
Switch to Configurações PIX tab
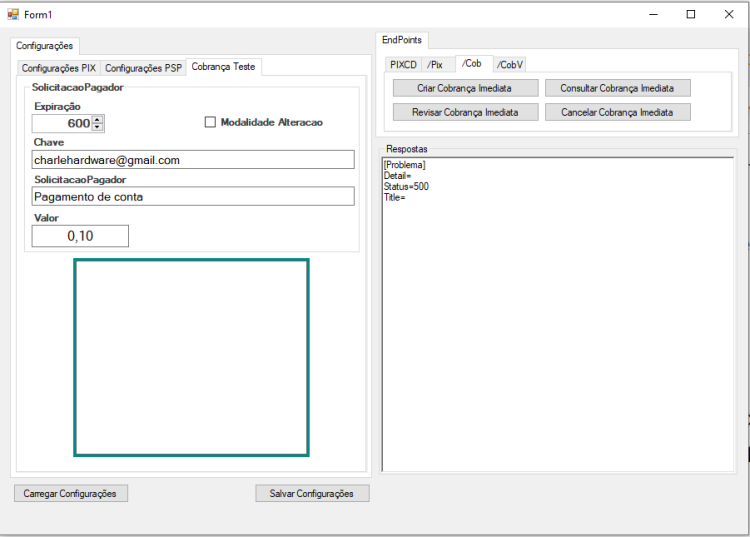[x=59, y=68]
